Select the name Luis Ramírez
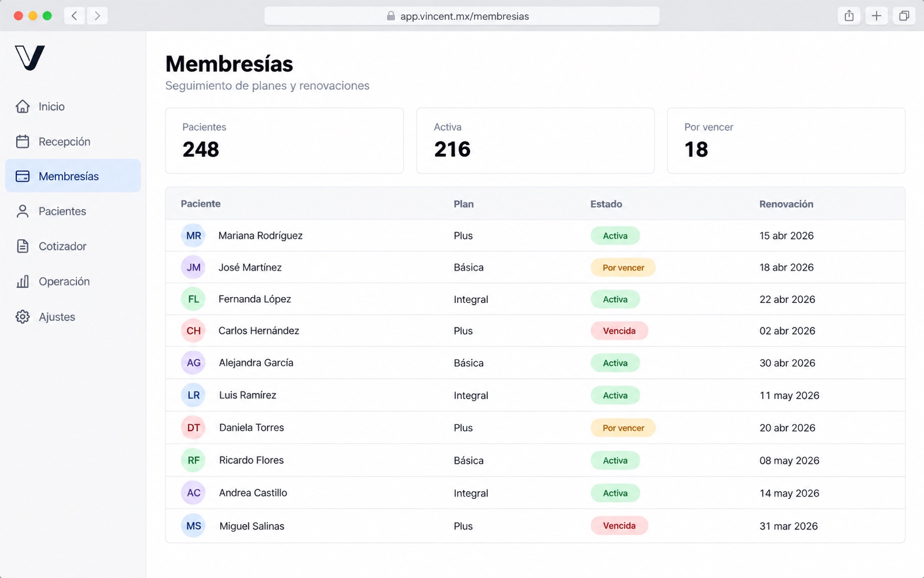Image resolution: width=924 pixels, height=578 pixels. click(248, 395)
